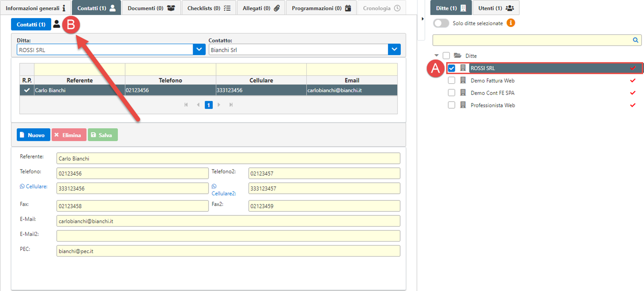Click the Referente input field
Screen dimensions: 644x291
coord(228,158)
